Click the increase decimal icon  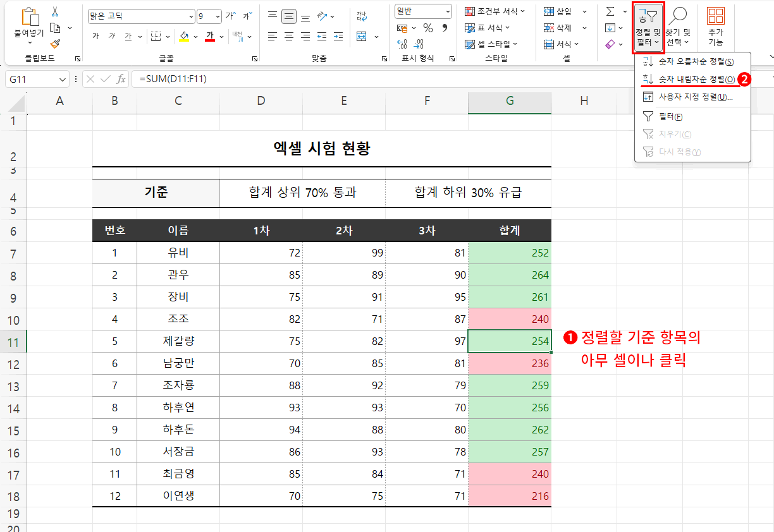click(x=402, y=44)
